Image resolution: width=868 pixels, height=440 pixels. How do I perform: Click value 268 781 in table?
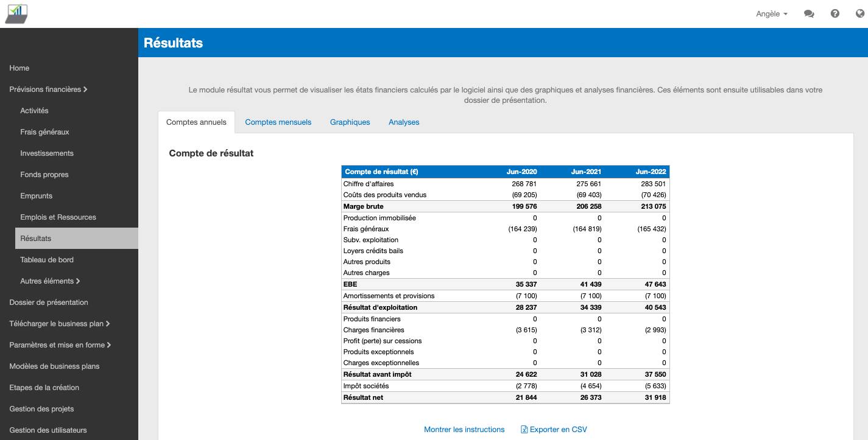(x=524, y=184)
